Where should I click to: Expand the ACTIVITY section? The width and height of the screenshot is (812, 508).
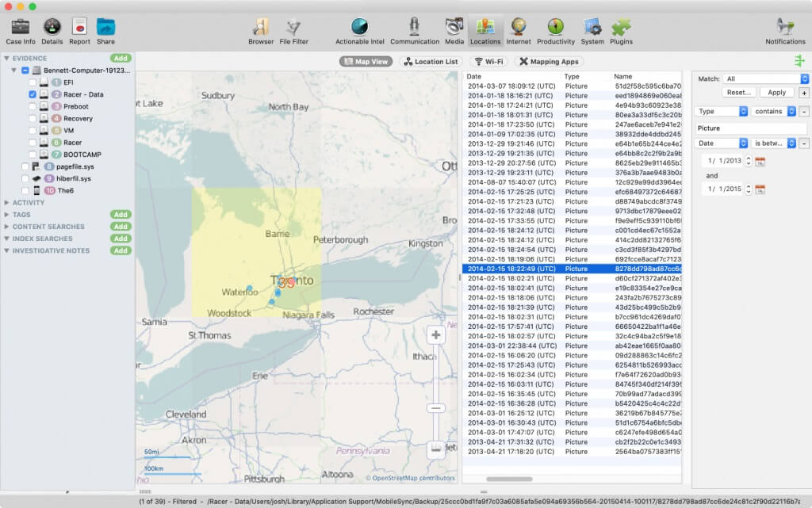tap(7, 203)
